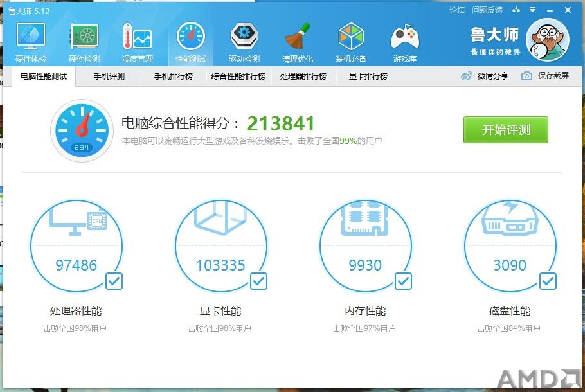Click 内存性能 label
The image size is (585, 392).
(x=365, y=310)
